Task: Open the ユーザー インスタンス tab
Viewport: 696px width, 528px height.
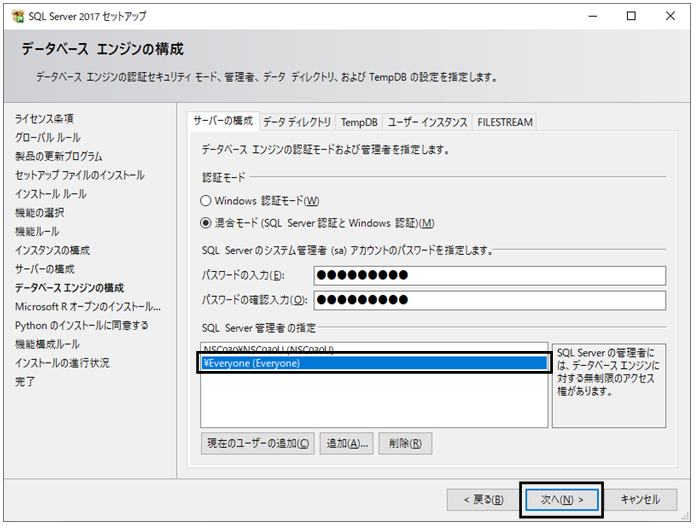Action: [x=427, y=122]
